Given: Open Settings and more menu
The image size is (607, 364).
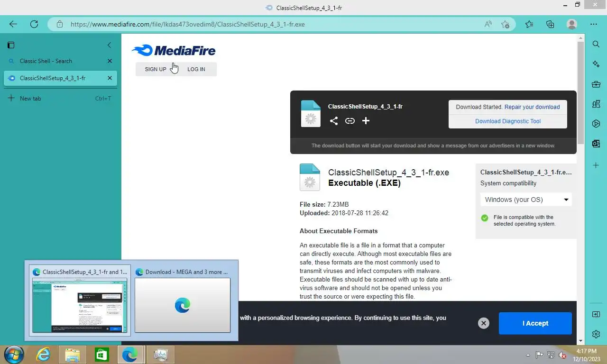Looking at the screenshot, I should tap(594, 24).
